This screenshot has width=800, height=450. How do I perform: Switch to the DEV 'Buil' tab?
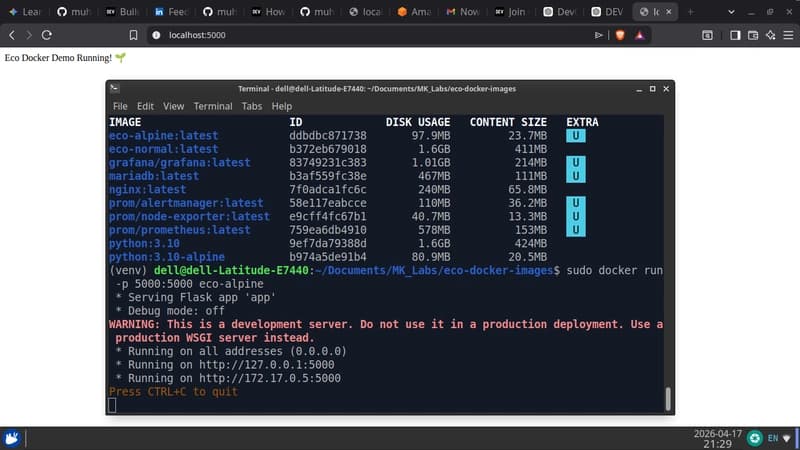click(122, 11)
